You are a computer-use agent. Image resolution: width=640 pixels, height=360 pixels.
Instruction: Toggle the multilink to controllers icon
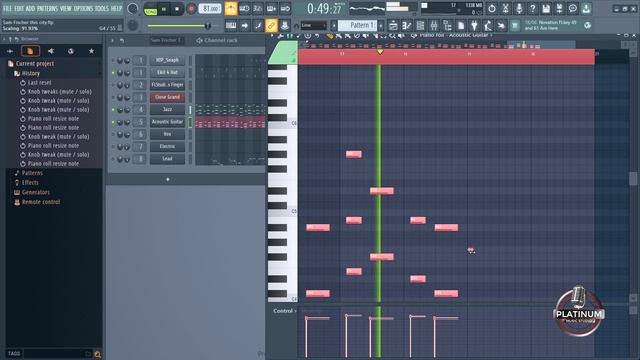[x=271, y=26]
